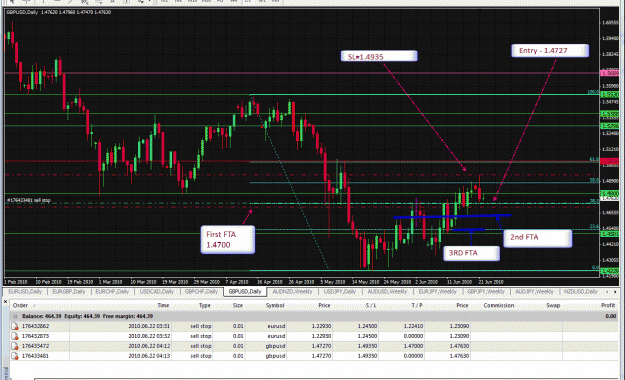Screen dimensions: 625x380
Task: Click the order icon for order 176432875
Action: [x=15, y=336]
